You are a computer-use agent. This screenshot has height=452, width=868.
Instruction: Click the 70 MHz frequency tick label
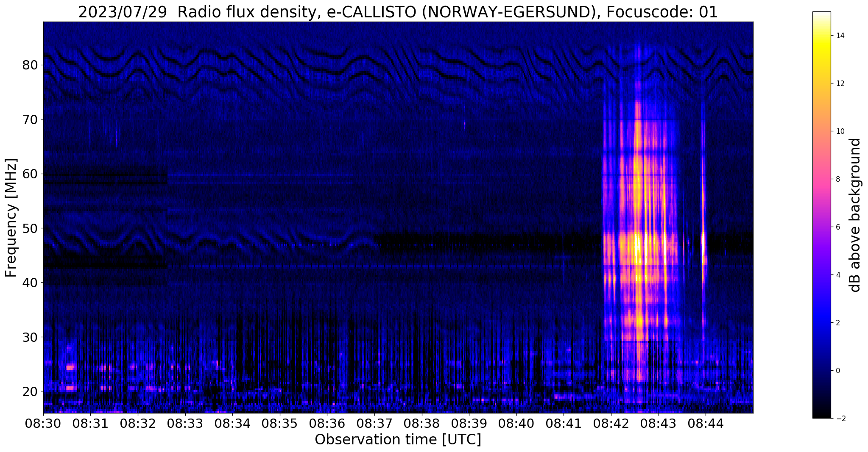(x=31, y=119)
